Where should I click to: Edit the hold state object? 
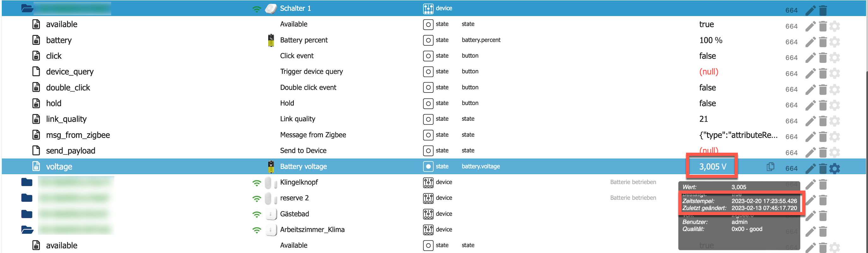(811, 105)
